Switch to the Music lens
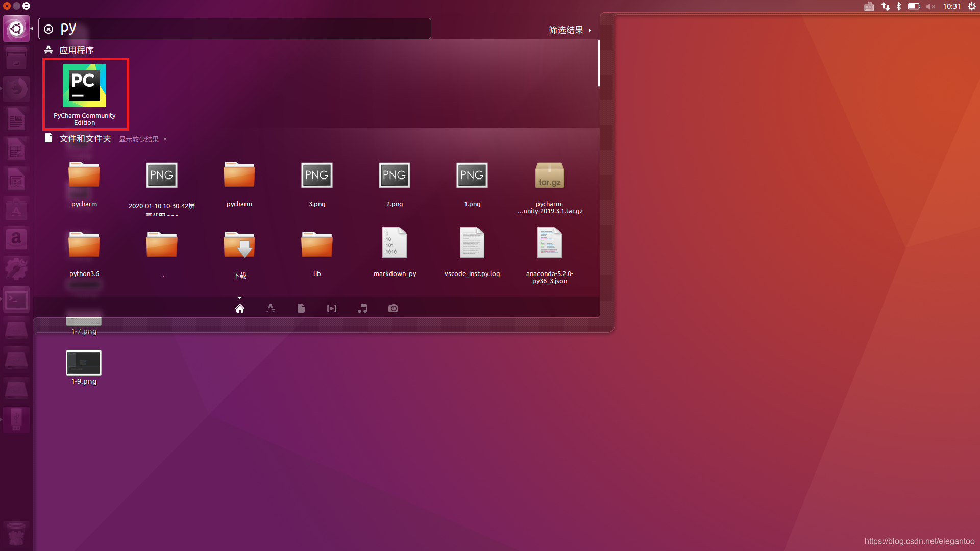This screenshot has height=551, width=980. click(362, 308)
